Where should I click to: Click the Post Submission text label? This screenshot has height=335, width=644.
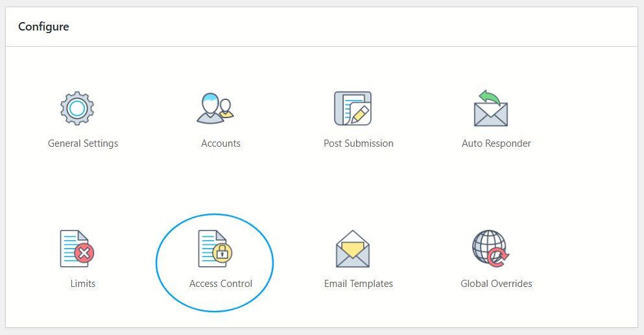[x=359, y=143]
